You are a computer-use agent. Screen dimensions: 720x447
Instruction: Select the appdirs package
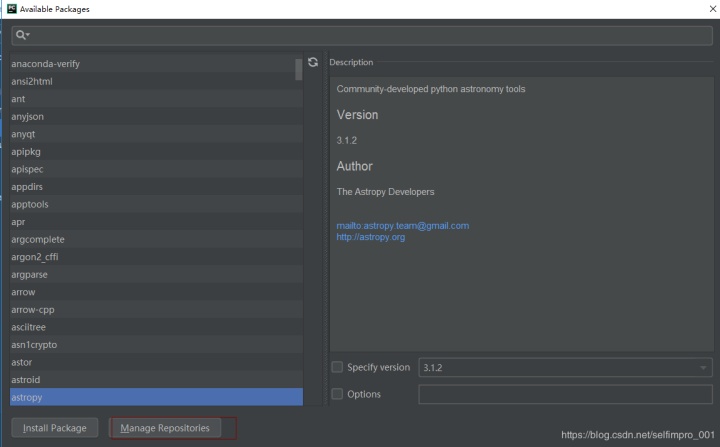(x=156, y=187)
